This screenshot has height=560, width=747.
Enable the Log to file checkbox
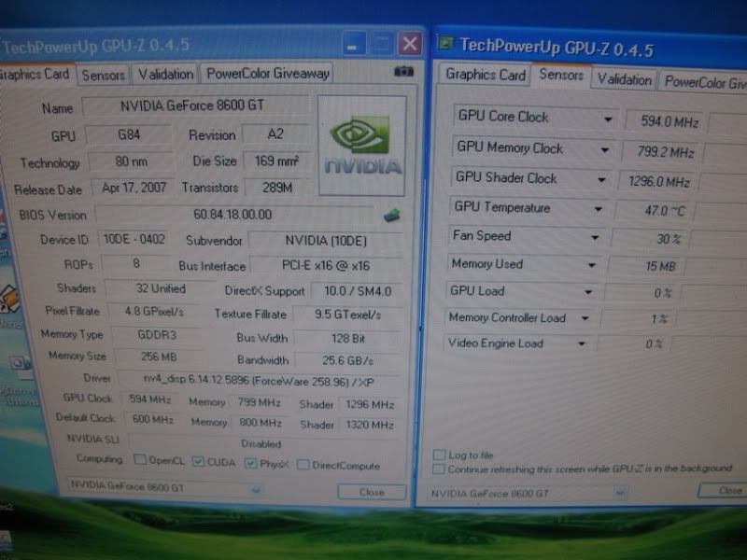(439, 455)
